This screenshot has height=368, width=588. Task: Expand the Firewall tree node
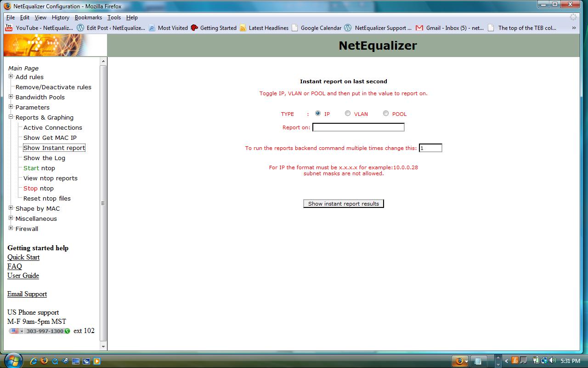tap(11, 228)
